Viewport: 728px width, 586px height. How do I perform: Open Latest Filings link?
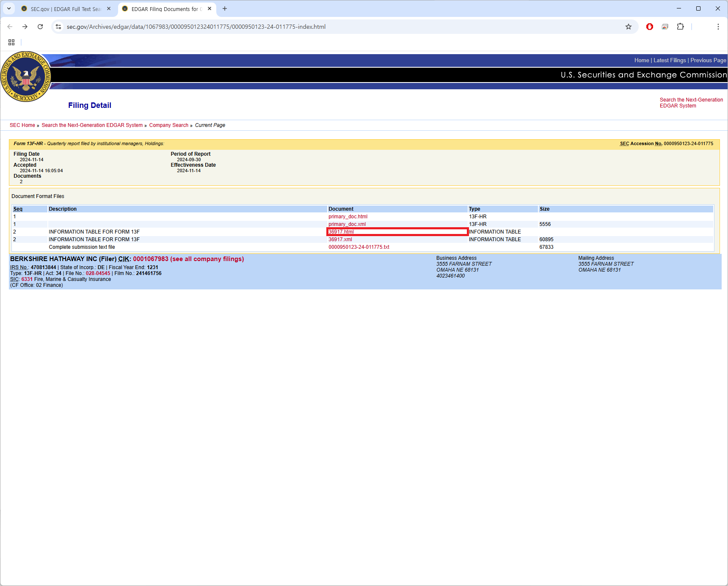pos(670,61)
